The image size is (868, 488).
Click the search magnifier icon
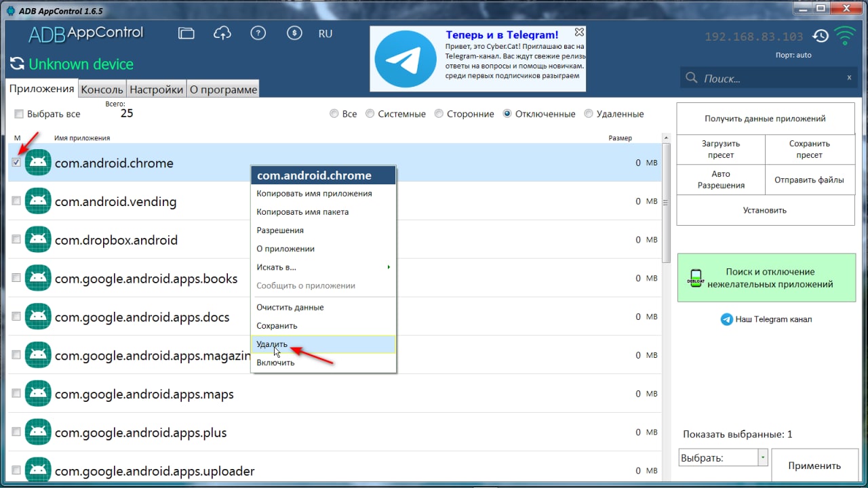pos(691,78)
